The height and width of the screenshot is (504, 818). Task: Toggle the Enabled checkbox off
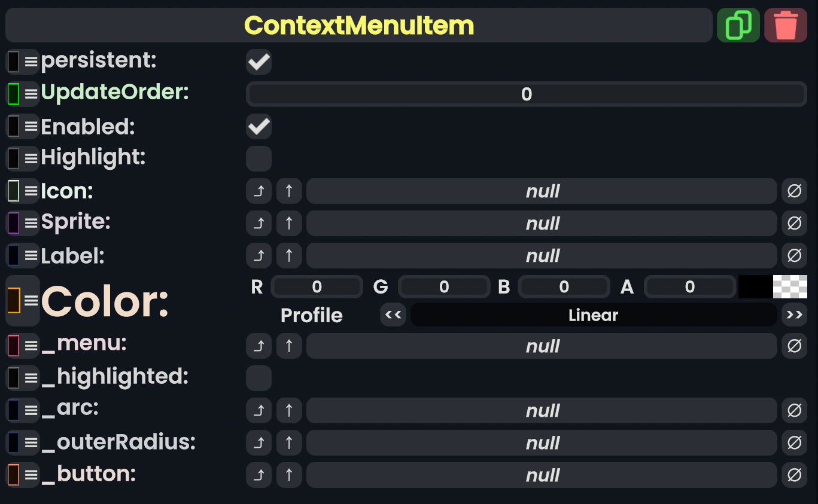coord(259,127)
